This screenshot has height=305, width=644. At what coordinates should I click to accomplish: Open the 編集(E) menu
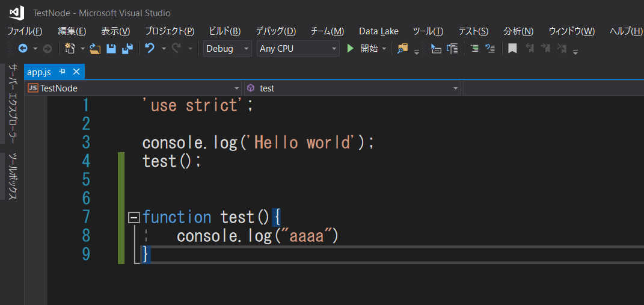[72, 31]
